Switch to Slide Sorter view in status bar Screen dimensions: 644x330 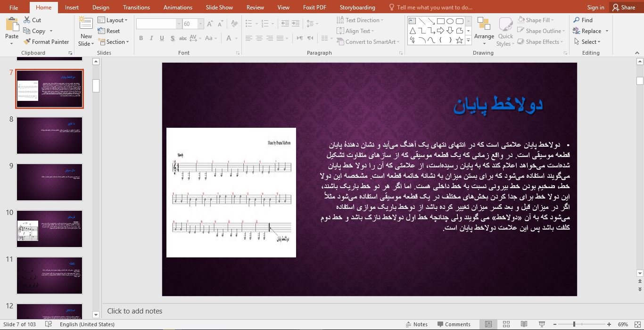click(506, 324)
